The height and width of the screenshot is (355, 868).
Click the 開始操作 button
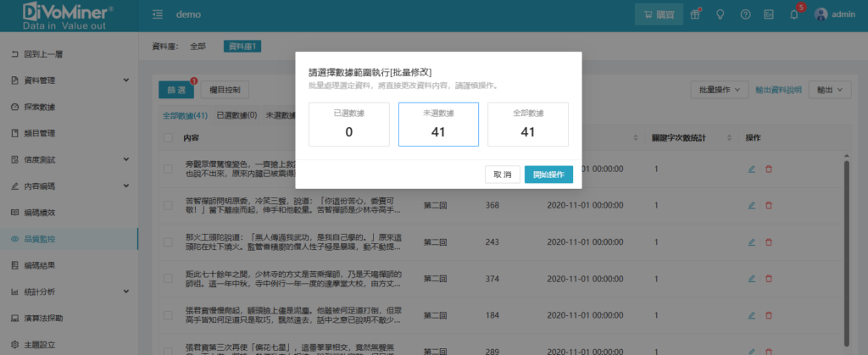point(548,174)
